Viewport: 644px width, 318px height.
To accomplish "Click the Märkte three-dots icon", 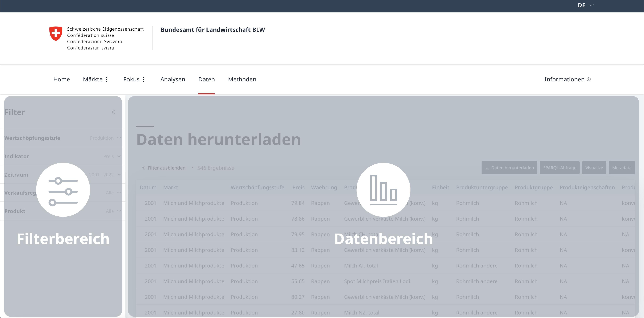I will click(x=106, y=79).
